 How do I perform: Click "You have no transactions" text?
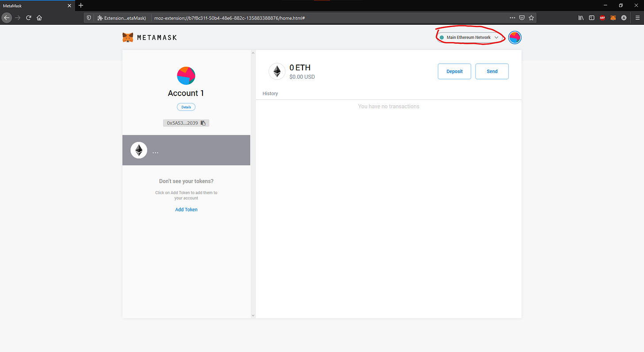(389, 107)
